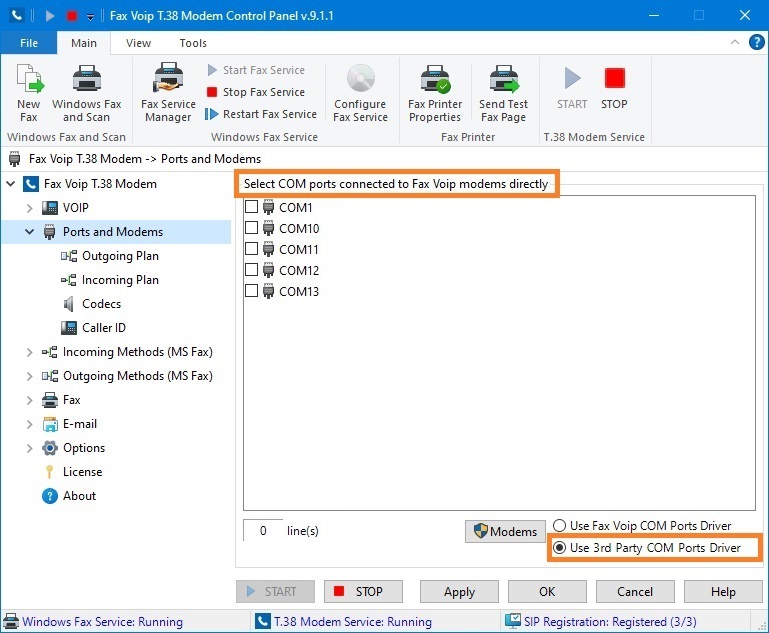Click the Cancel button
The image size is (769, 633).
click(635, 592)
